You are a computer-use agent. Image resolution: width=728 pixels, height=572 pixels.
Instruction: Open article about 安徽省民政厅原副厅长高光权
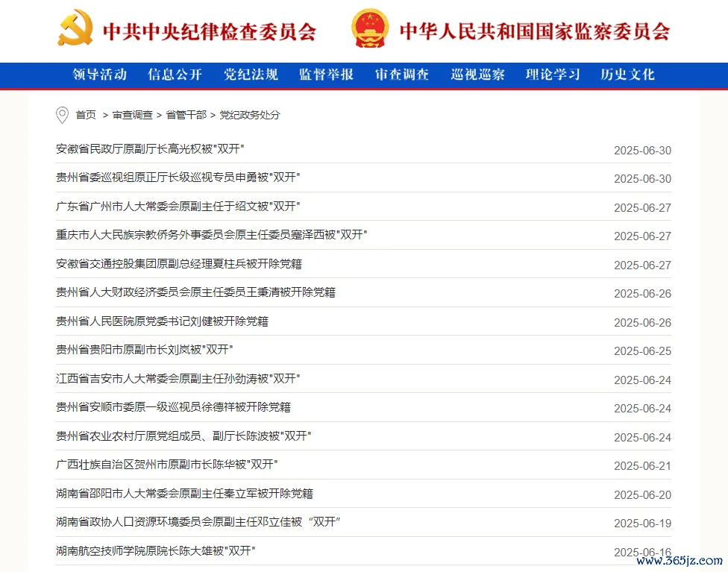(x=150, y=148)
